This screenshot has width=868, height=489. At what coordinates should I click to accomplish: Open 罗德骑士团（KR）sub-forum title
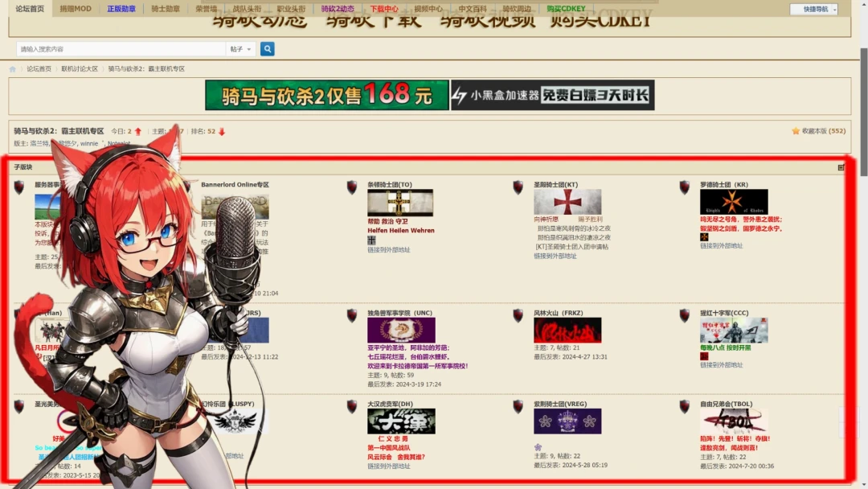point(724,184)
